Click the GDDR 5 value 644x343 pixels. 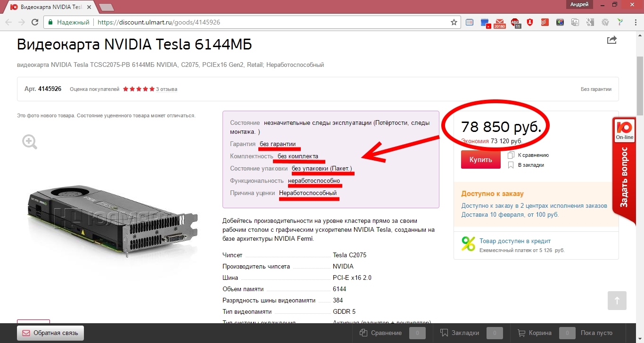point(345,311)
